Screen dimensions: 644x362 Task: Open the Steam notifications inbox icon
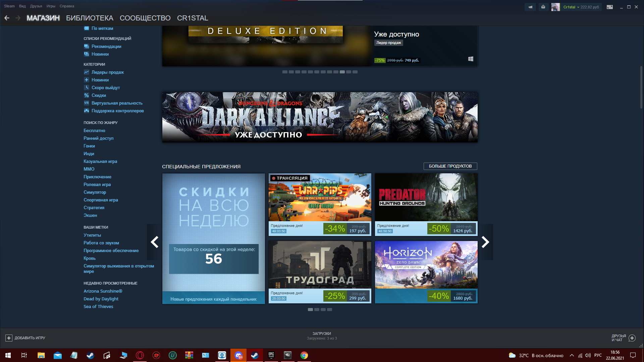tap(543, 7)
